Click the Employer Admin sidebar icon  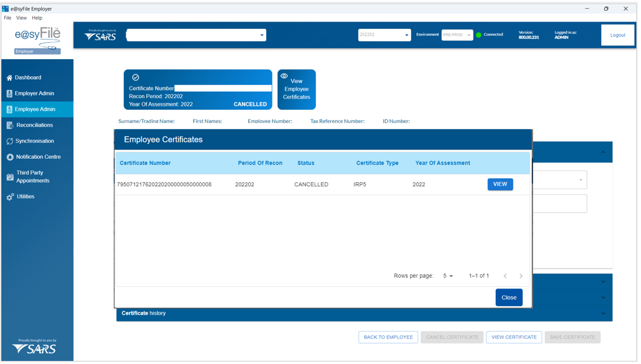pyautogui.click(x=9, y=94)
